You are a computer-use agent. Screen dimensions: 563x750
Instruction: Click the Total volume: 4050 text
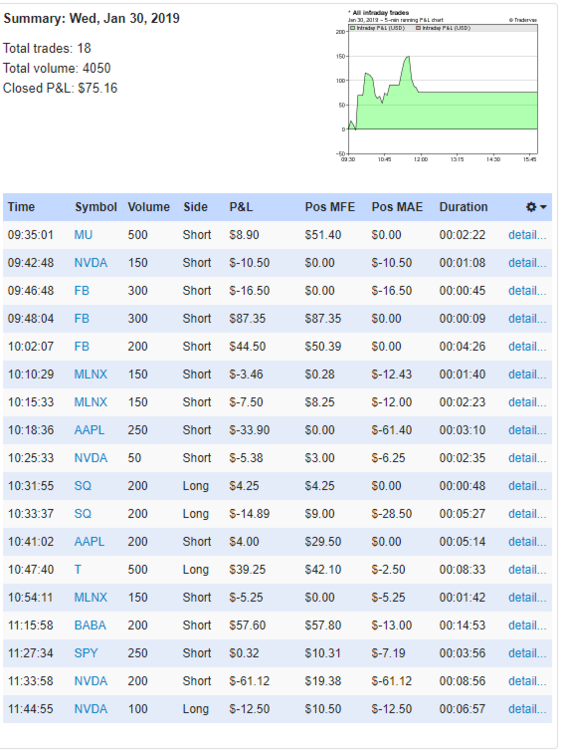click(57, 68)
